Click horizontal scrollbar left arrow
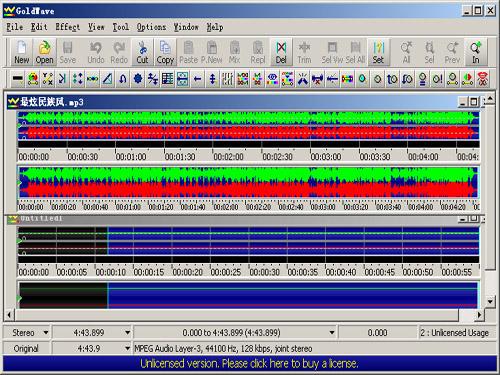This screenshot has width=500, height=375. pyautogui.click(x=9, y=314)
